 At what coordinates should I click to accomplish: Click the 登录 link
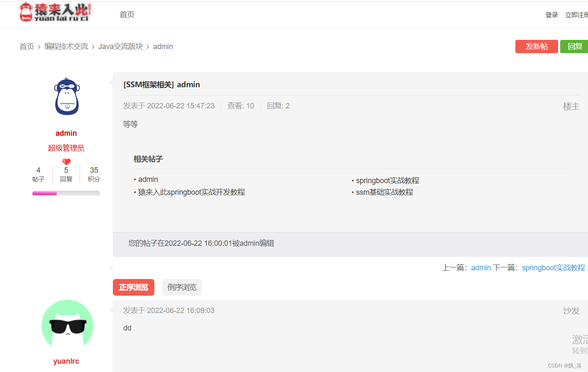[552, 14]
